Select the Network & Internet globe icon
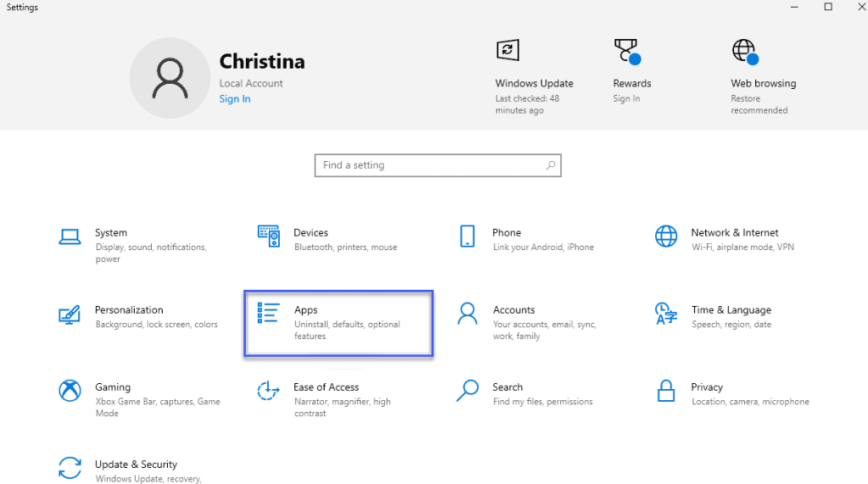This screenshot has width=868, height=484. (x=666, y=236)
